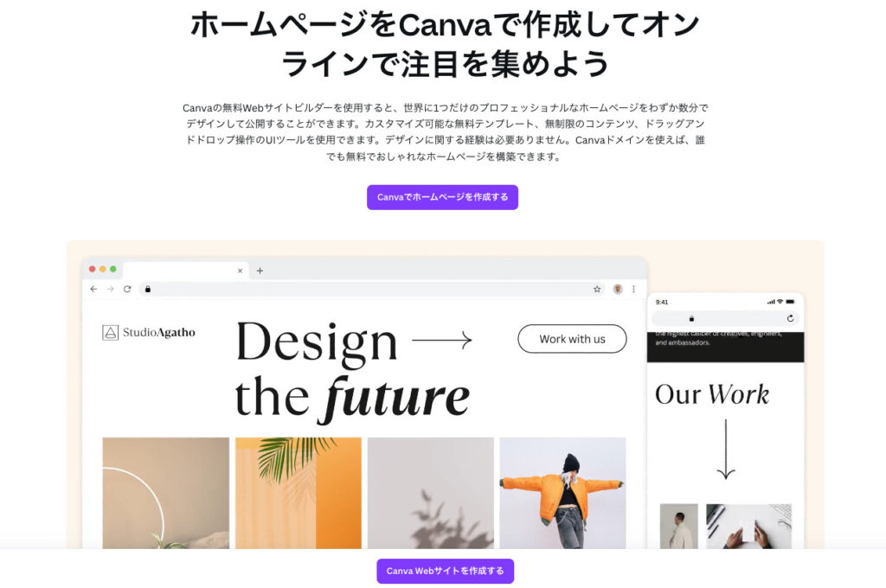
Task: Open the three-dot browser menu
Action: tap(633, 289)
